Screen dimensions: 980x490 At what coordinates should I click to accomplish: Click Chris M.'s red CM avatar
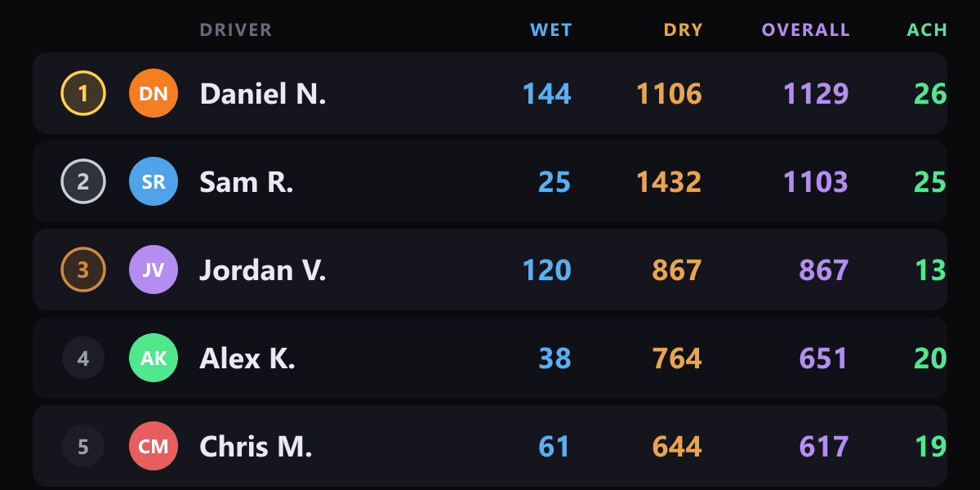(x=154, y=446)
